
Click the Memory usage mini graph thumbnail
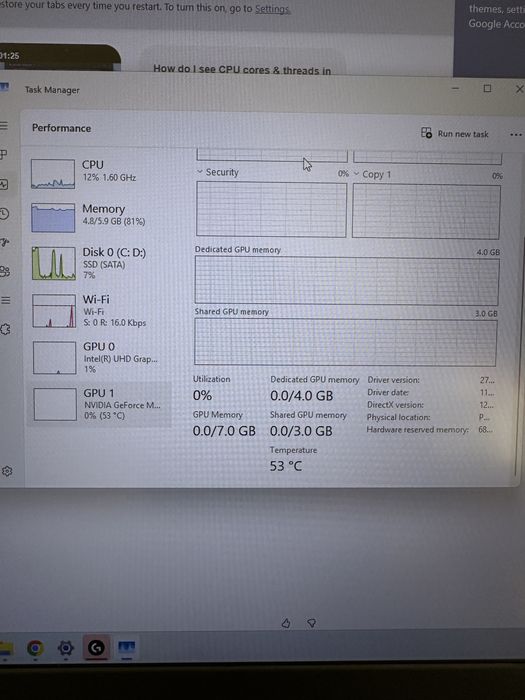[53, 218]
